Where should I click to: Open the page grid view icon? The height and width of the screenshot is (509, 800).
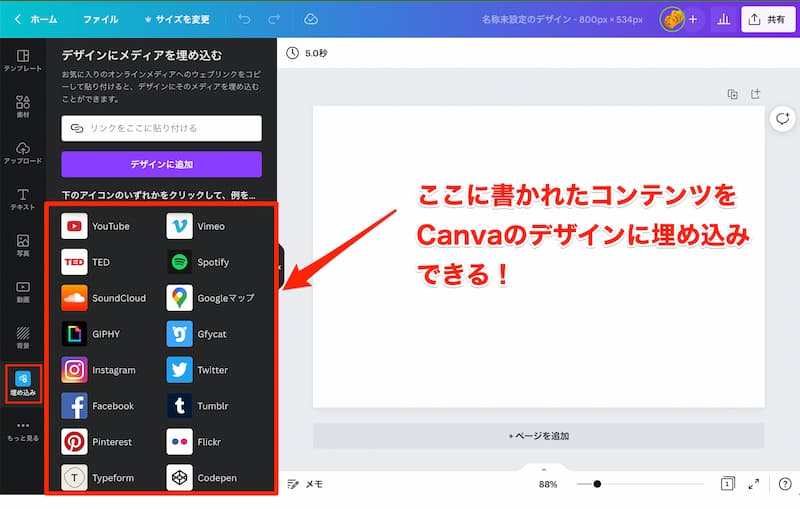click(728, 483)
